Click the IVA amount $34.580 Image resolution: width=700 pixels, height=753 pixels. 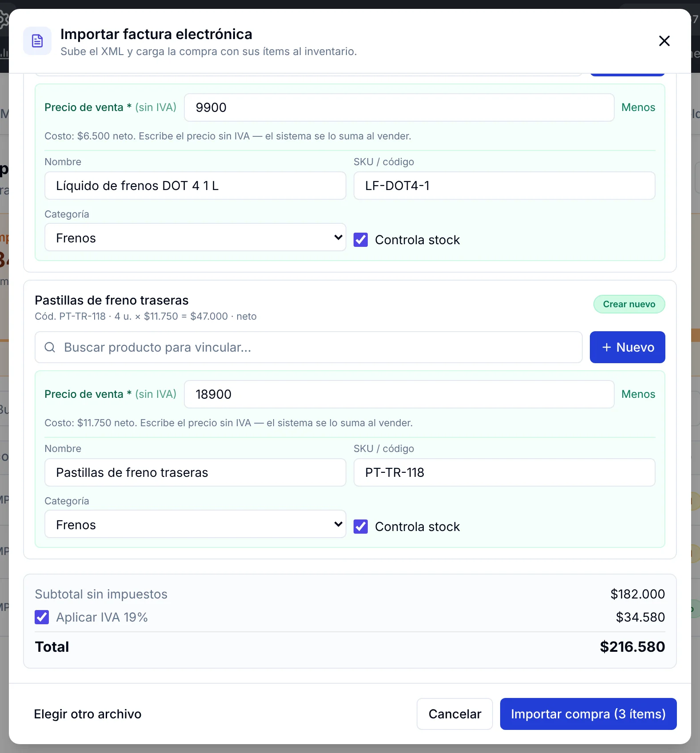coord(640,617)
